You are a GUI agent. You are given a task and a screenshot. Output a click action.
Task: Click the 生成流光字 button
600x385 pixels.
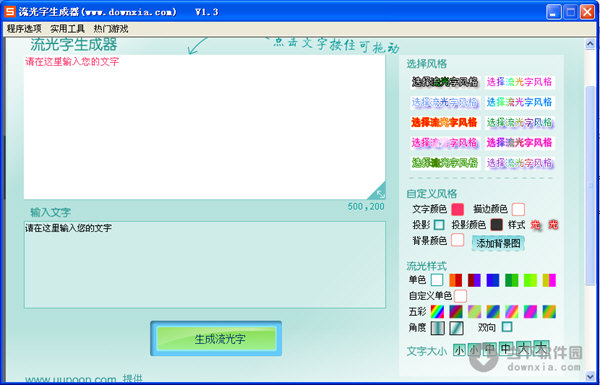point(216,339)
